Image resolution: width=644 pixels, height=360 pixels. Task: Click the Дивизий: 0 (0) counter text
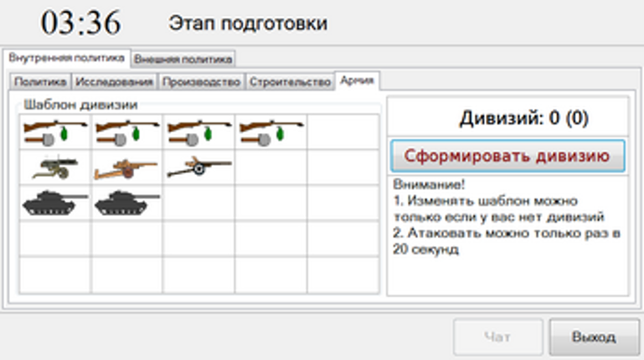click(523, 118)
